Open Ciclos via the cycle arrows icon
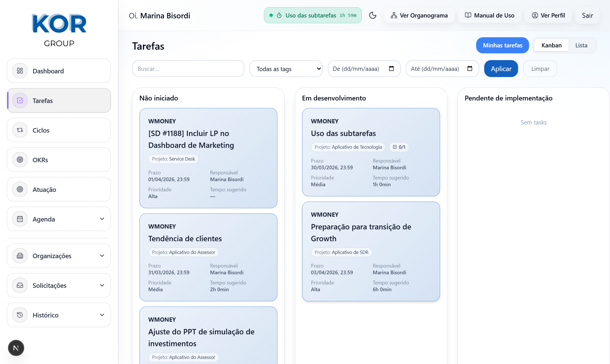 (20, 130)
